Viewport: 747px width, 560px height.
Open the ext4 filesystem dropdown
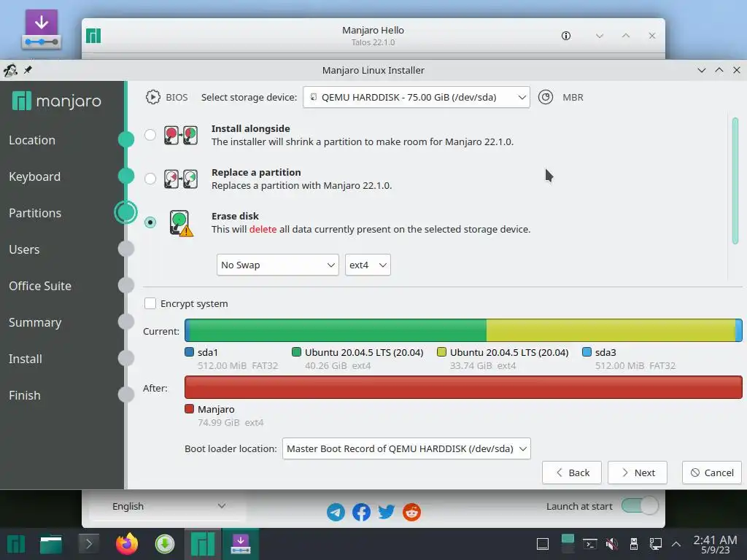pyautogui.click(x=368, y=265)
